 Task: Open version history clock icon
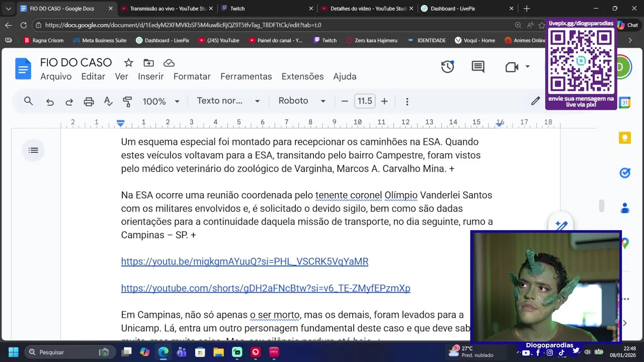point(448,67)
